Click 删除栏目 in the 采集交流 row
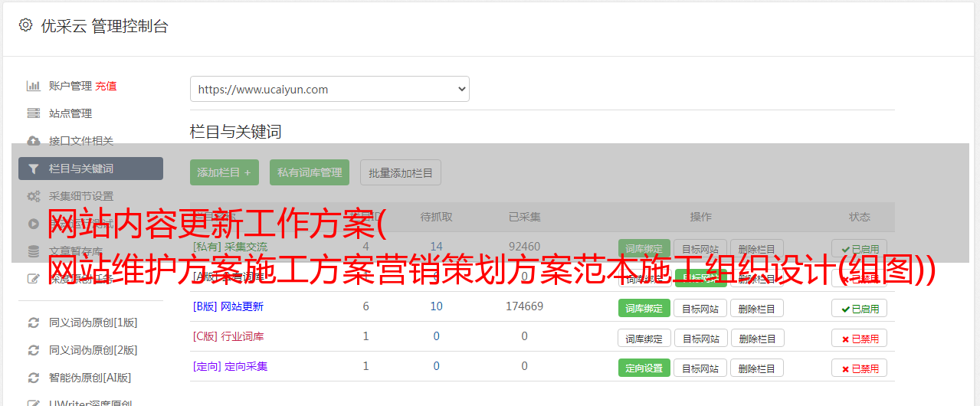 756,249
